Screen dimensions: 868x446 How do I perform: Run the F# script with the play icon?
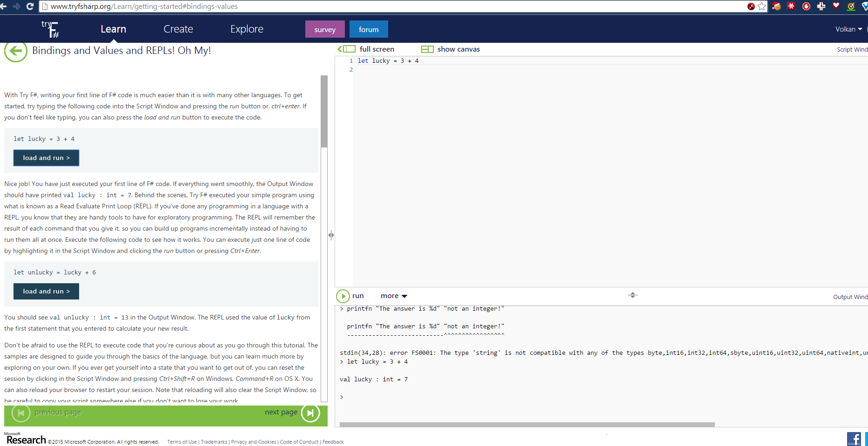pyautogui.click(x=343, y=296)
